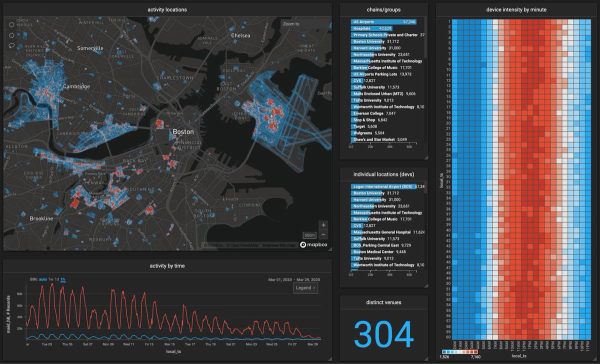600x364 pixels.
Task: Click the 500m map scale indicator
Action: point(310,235)
